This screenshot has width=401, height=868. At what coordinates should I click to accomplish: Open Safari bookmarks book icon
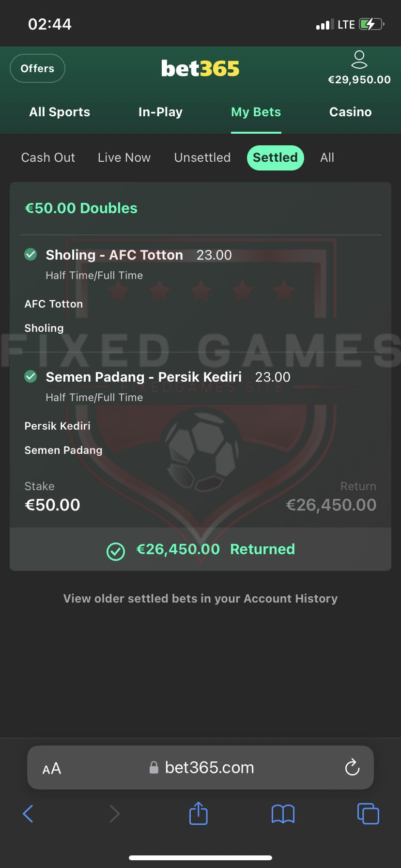(283, 814)
